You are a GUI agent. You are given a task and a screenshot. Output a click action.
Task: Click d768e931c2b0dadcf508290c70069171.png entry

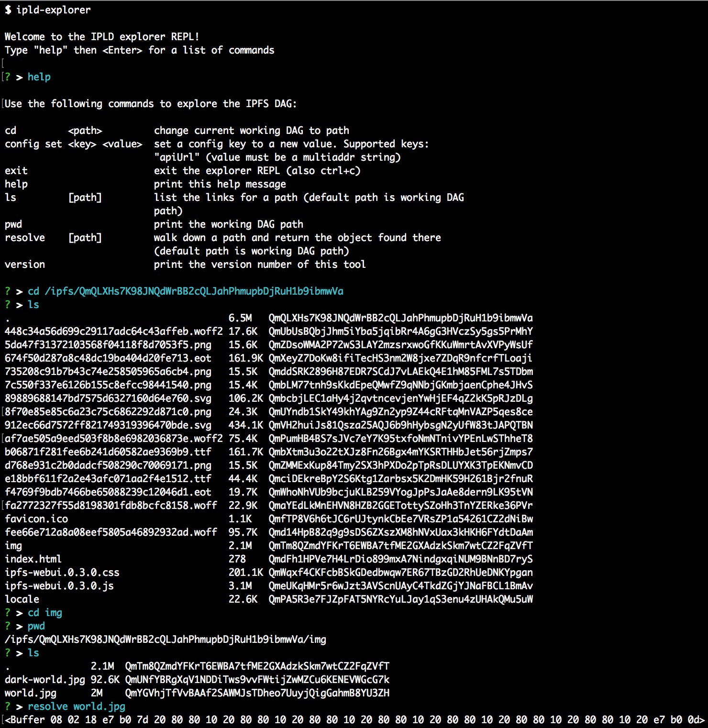click(108, 465)
